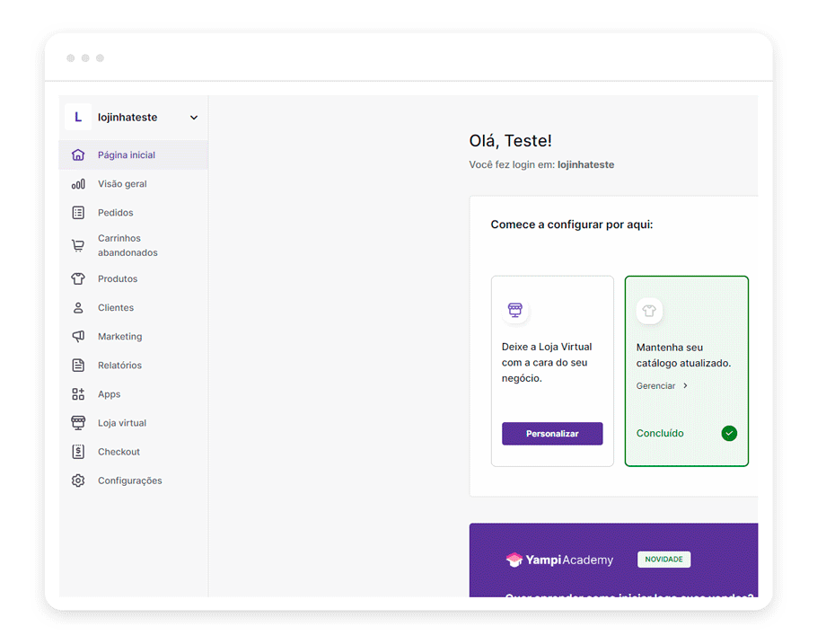Go to Relatórios

pos(133,366)
